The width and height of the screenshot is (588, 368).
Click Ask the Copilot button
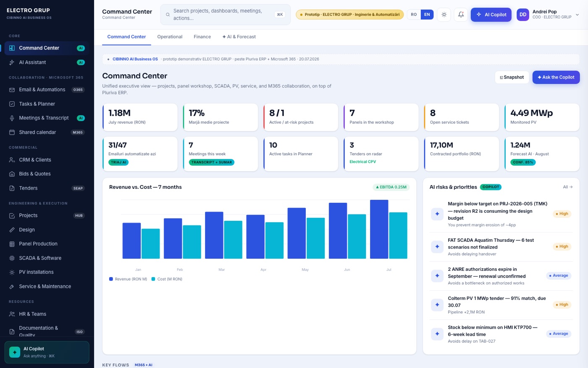click(x=556, y=77)
